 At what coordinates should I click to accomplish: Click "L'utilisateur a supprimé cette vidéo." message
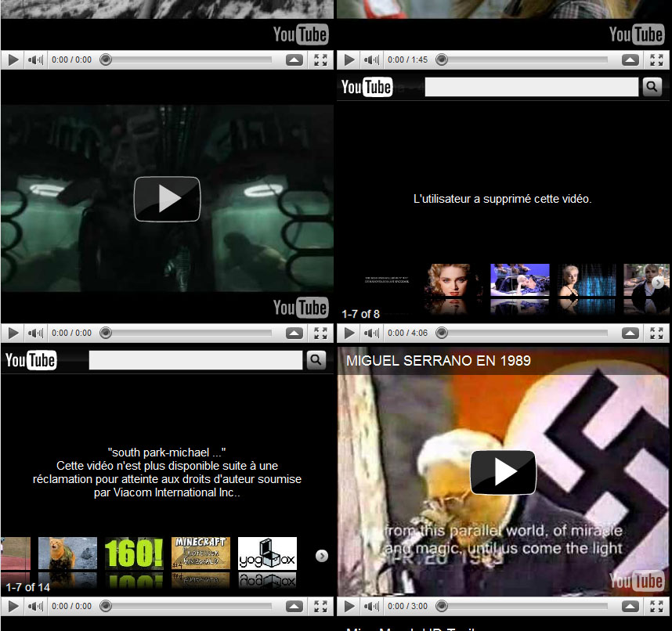point(503,199)
